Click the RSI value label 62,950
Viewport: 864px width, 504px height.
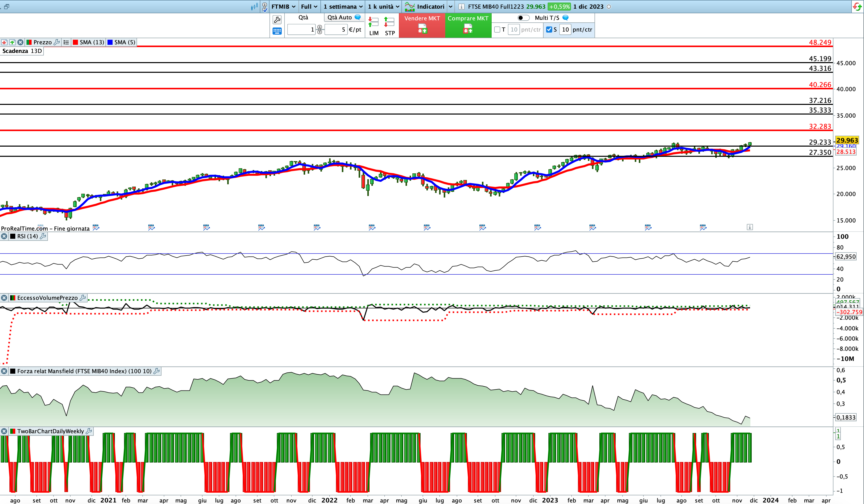coord(846,257)
